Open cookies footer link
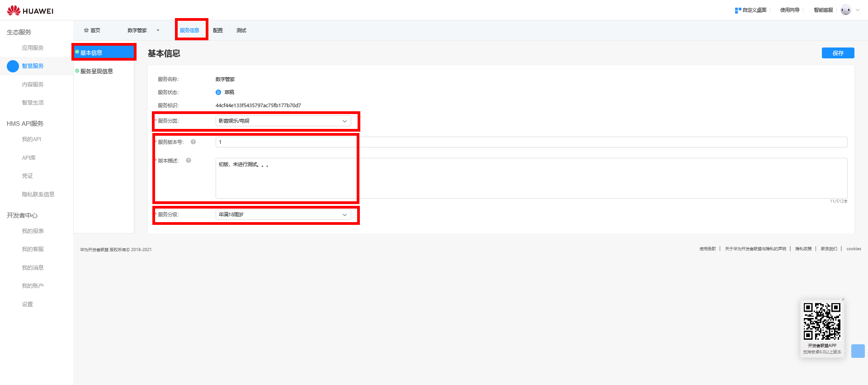The height and width of the screenshot is (385, 868). click(x=854, y=249)
